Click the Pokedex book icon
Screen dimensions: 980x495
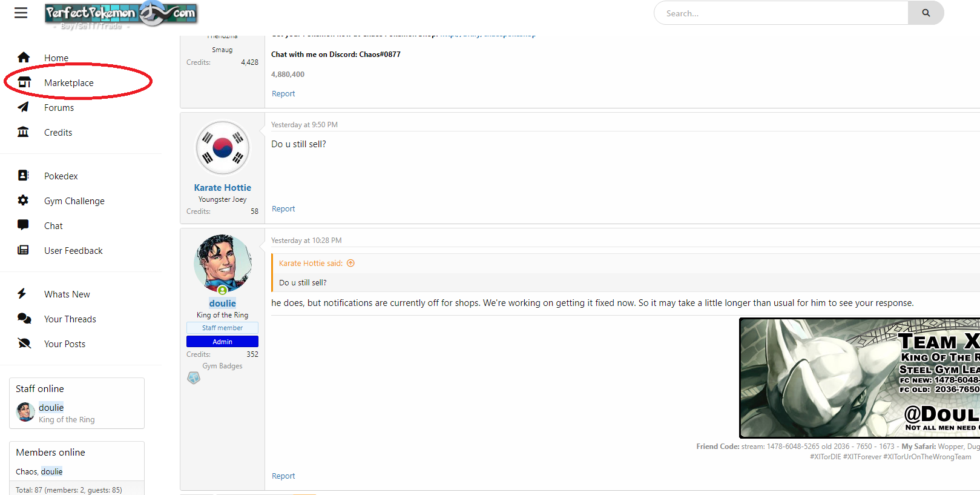tap(23, 176)
